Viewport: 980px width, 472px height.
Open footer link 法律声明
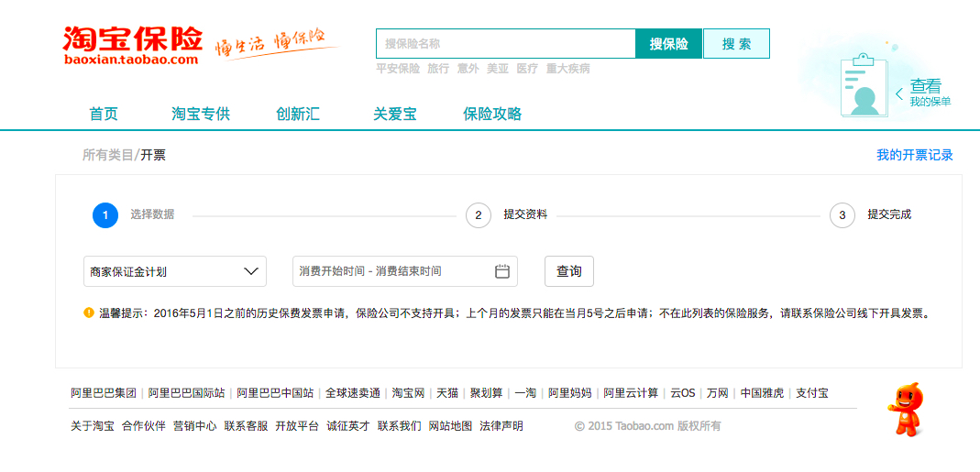pos(501,426)
